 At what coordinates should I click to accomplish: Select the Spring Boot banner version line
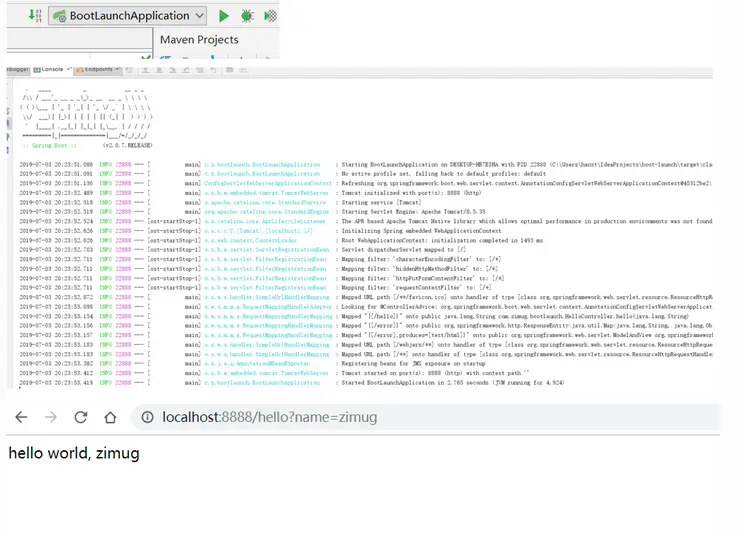(87, 145)
